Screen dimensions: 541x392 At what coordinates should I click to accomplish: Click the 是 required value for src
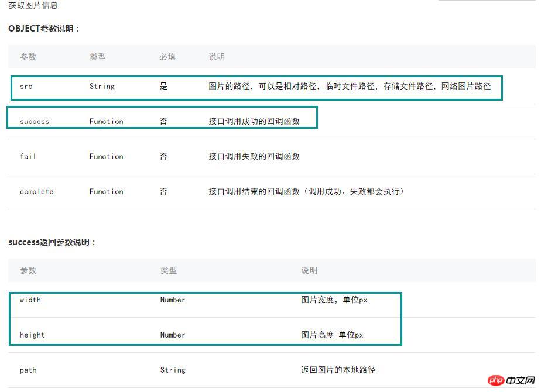[x=163, y=86]
